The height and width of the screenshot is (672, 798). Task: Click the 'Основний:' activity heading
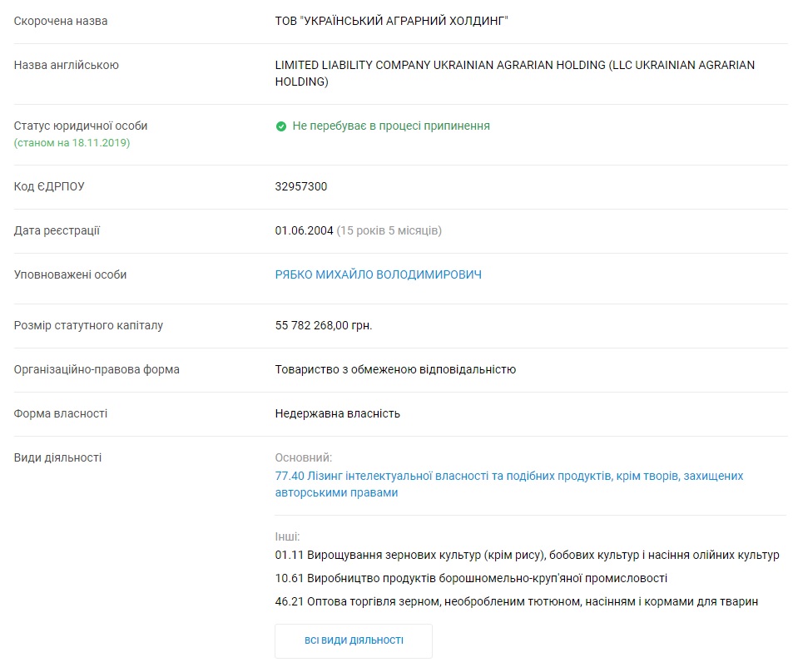[303, 457]
